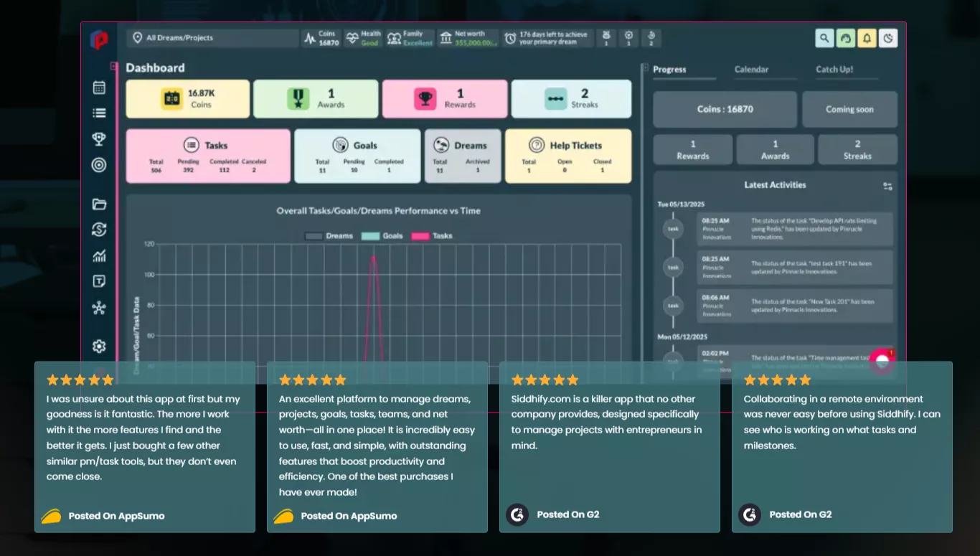Click the 2 Streaks card
Viewport: 980px width, 556px height.
[572, 99]
